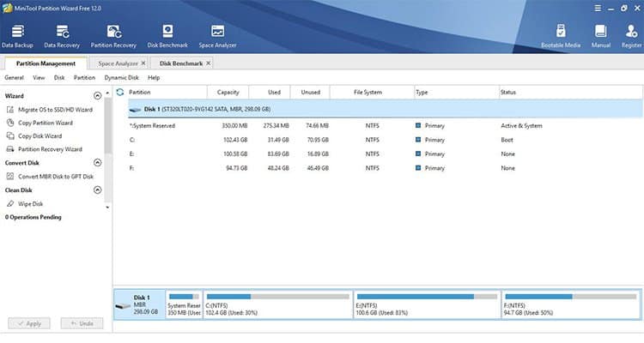Click the Wipe Disk eraser icon

pyautogui.click(x=10, y=203)
